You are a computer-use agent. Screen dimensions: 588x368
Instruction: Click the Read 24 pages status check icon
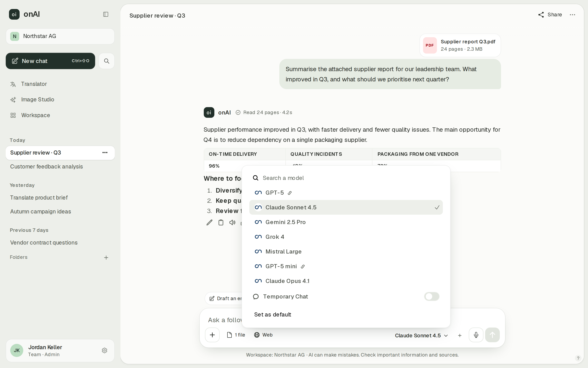238,112
